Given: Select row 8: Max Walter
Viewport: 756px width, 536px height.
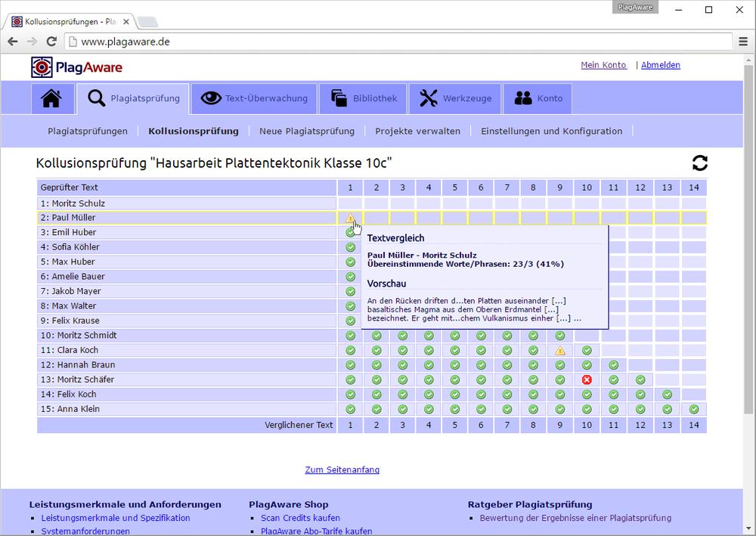Looking at the screenshot, I should [x=187, y=306].
